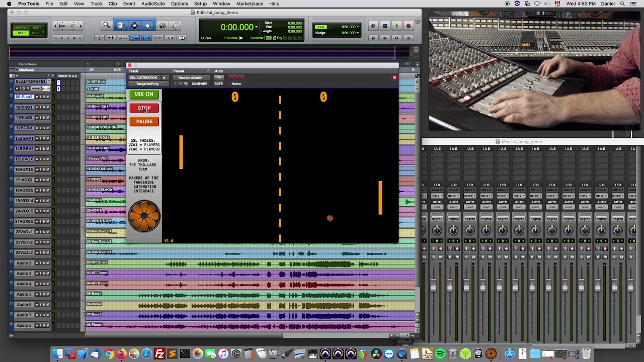The width and height of the screenshot is (644, 362).
Task: Open App Store from Dock
Action: (510, 354)
